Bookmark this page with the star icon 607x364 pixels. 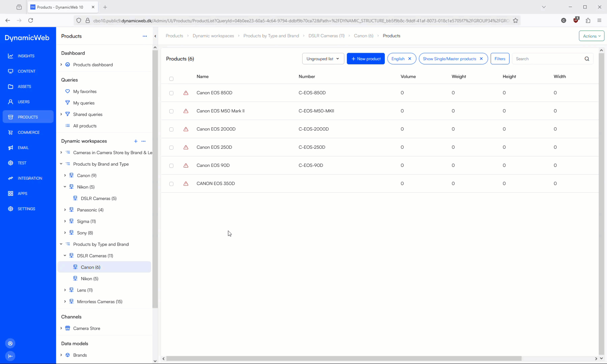[515, 21]
